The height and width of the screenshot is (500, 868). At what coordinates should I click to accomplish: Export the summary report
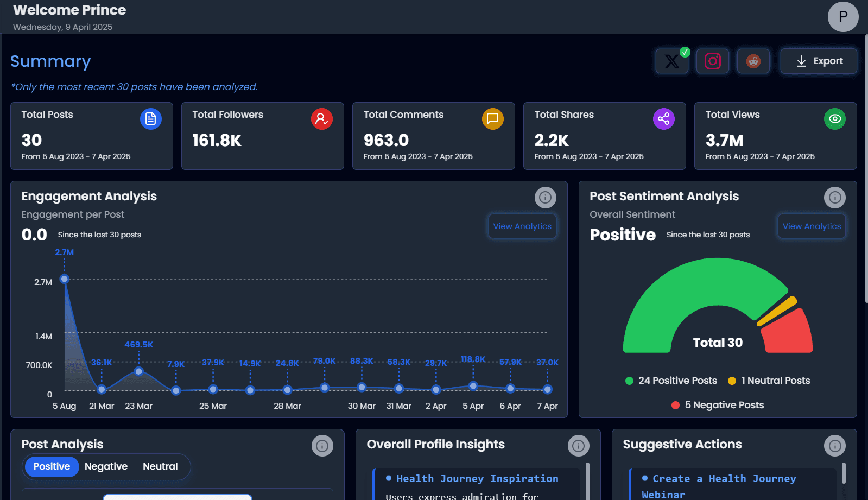click(819, 61)
